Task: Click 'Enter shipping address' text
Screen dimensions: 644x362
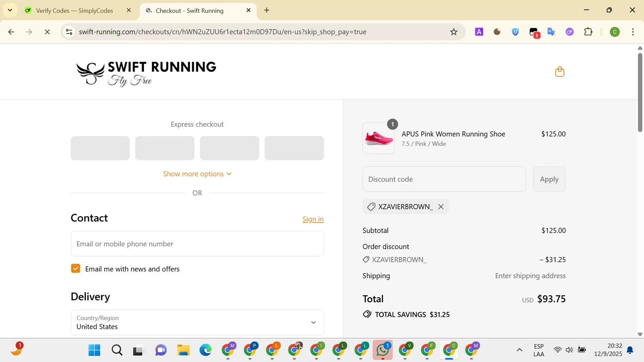Action: pos(530,276)
